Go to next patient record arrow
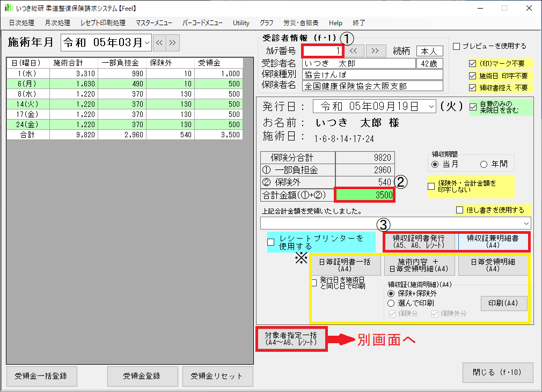Screen dimensions: 542x392 375,51
